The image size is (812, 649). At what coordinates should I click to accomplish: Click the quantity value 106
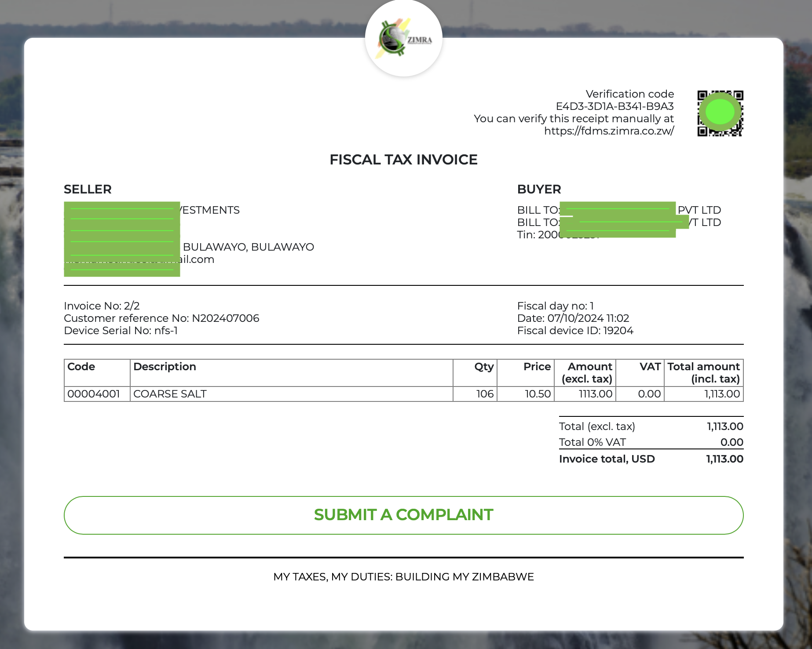tap(485, 394)
